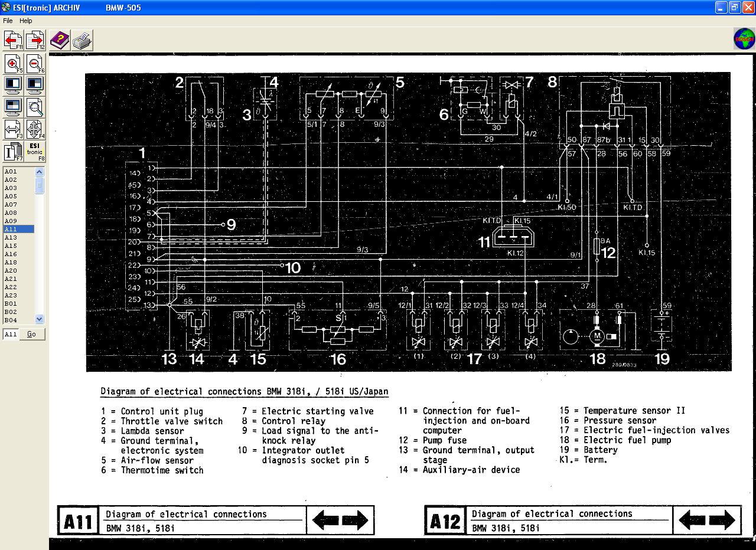Go to previous page (F11 icon)
This screenshot has width=756, height=550.
(13, 40)
